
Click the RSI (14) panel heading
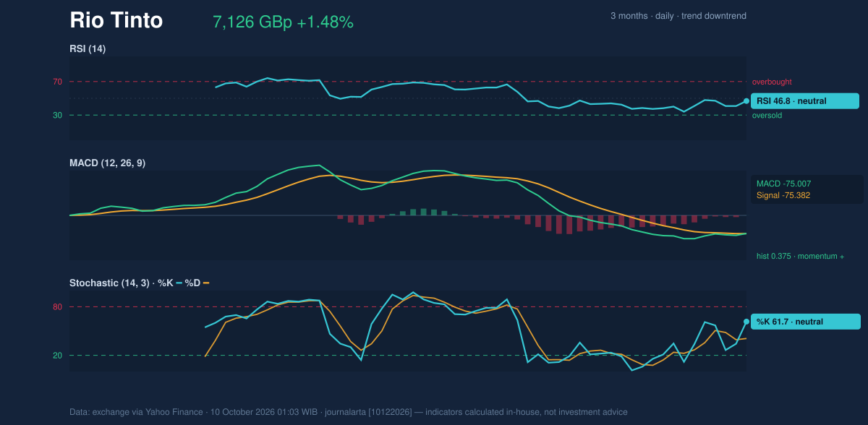coord(88,48)
